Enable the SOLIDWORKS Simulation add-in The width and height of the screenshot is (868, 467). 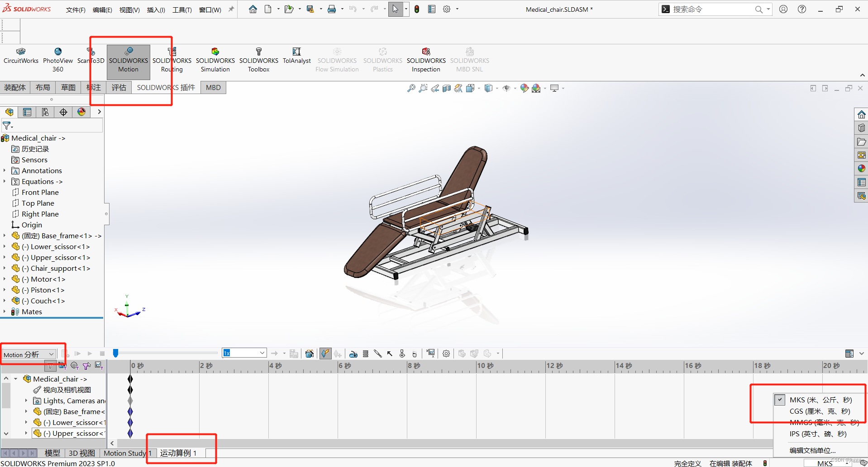(215, 61)
